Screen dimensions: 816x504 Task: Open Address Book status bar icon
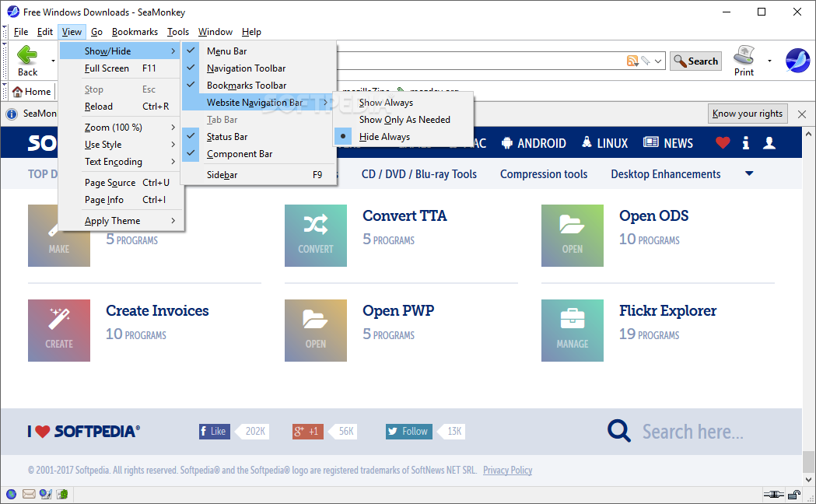[x=62, y=494]
